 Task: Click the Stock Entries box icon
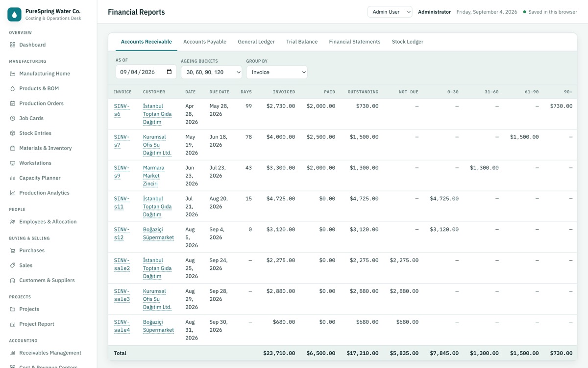point(13,133)
